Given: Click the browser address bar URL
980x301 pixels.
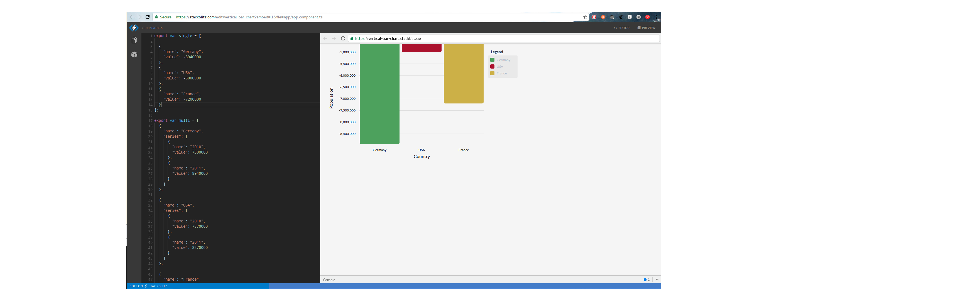Looking at the screenshot, I should pyautogui.click(x=249, y=17).
